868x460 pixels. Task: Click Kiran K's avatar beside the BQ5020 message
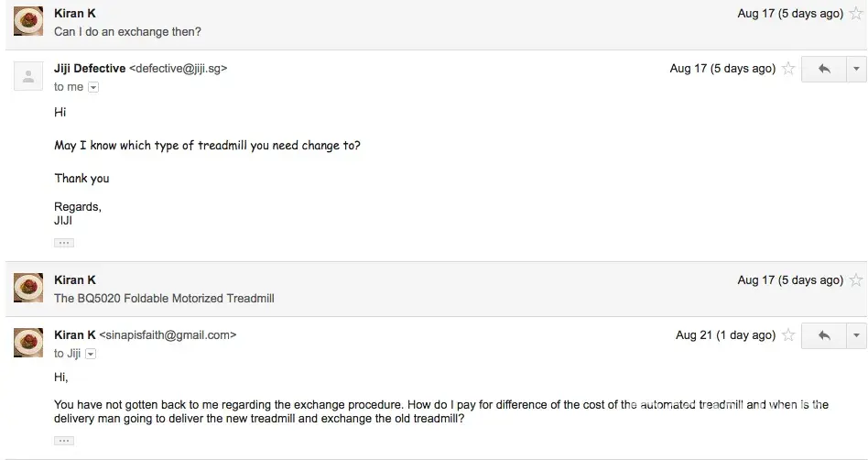[x=28, y=288]
